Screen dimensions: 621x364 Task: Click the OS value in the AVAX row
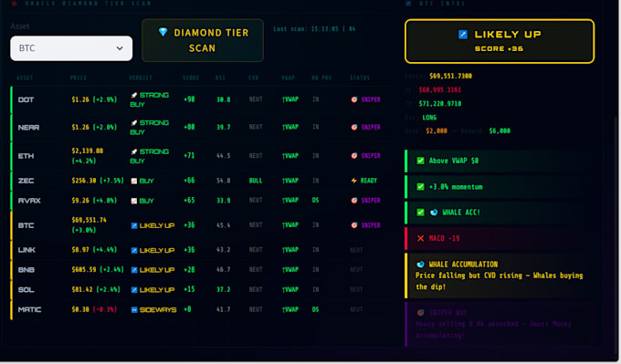pyautogui.click(x=315, y=200)
